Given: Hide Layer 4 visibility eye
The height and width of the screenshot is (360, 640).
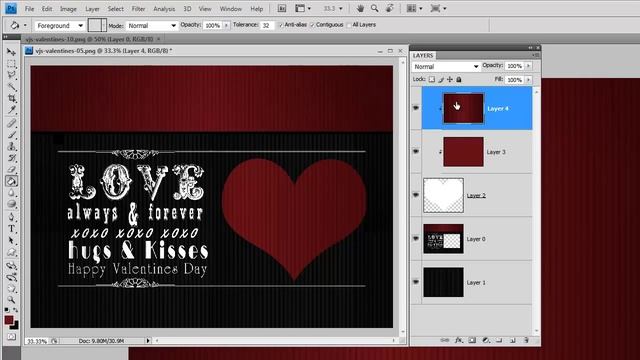Looking at the screenshot, I should (x=416, y=108).
